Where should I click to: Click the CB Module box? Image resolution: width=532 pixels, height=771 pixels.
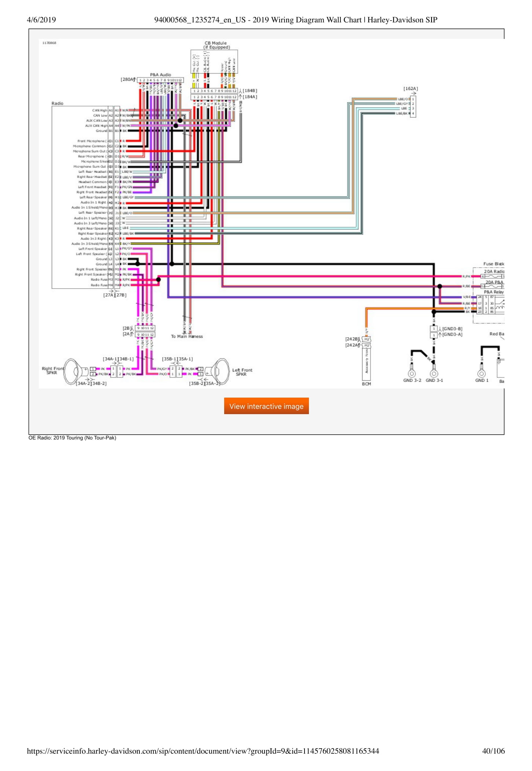[x=214, y=62]
